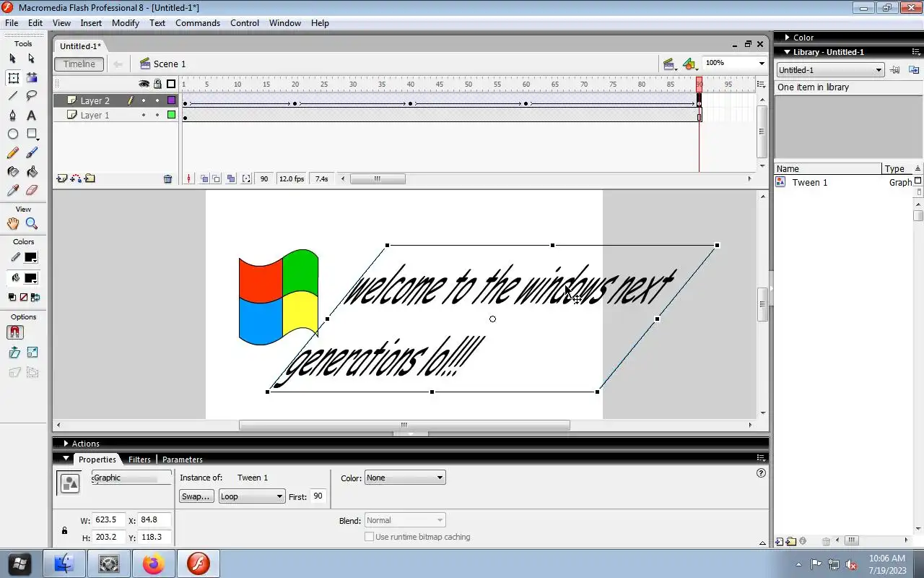Click the Swap... button

(x=196, y=496)
